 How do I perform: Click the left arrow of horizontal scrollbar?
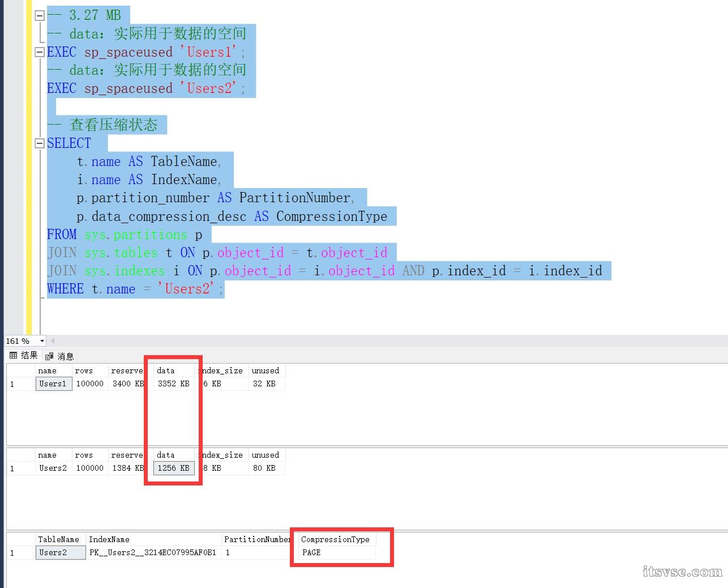point(53,341)
